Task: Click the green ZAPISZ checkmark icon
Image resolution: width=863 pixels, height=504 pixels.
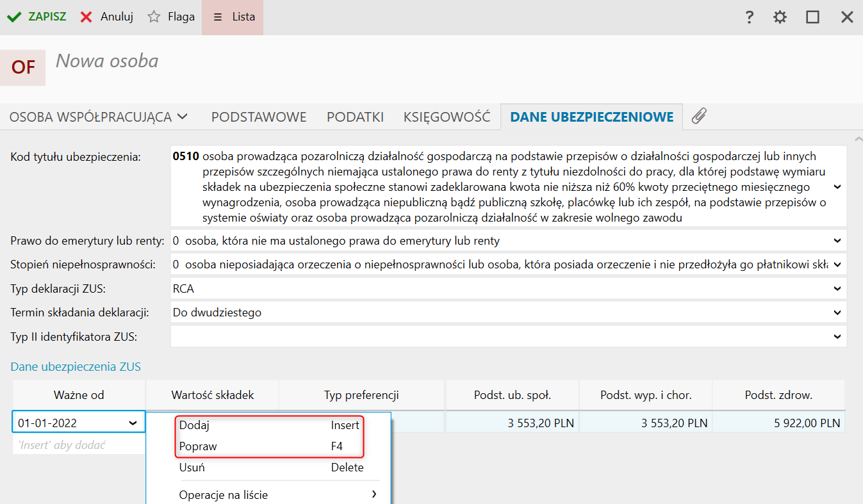Action: coord(13,17)
